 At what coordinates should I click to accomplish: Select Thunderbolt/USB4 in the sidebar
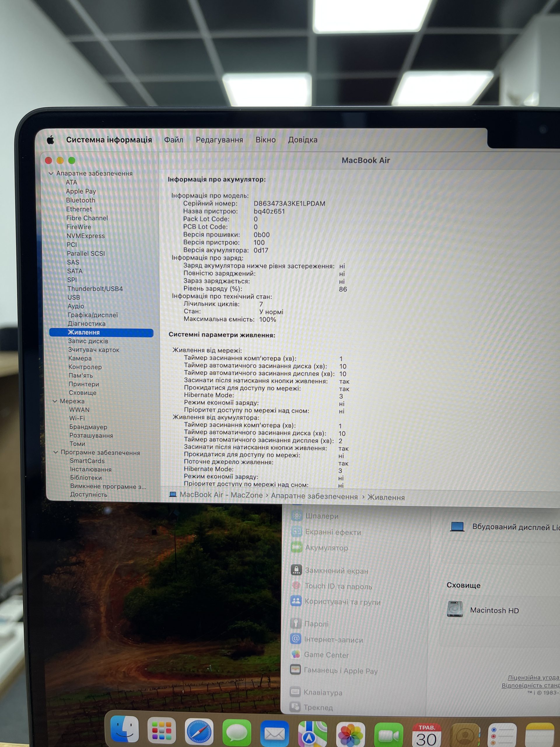(x=95, y=289)
